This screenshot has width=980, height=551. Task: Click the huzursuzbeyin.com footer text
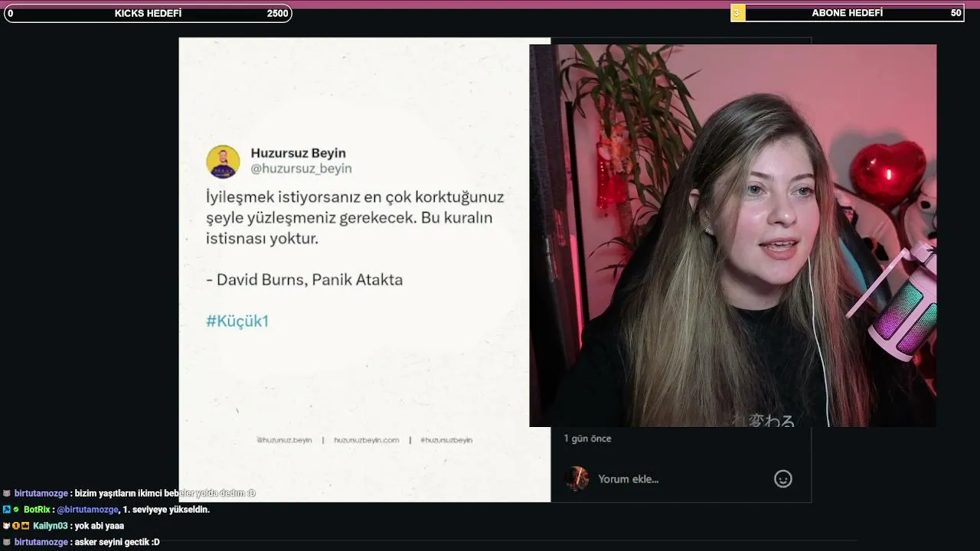click(366, 440)
